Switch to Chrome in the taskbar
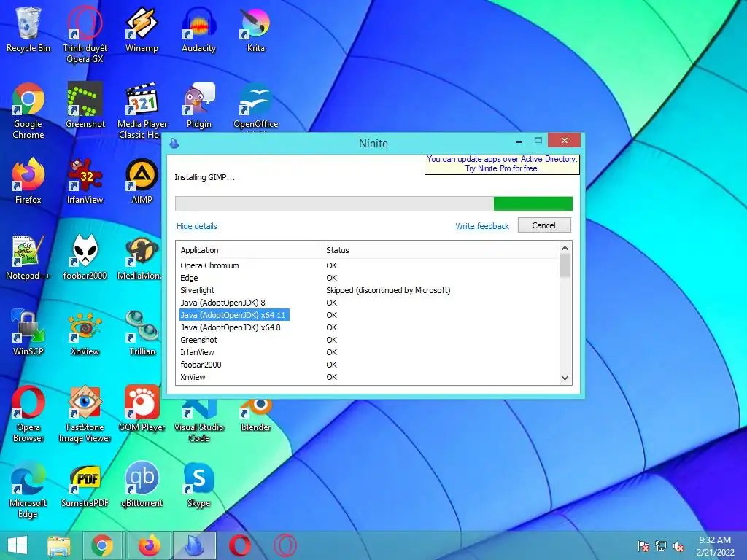 [102, 545]
